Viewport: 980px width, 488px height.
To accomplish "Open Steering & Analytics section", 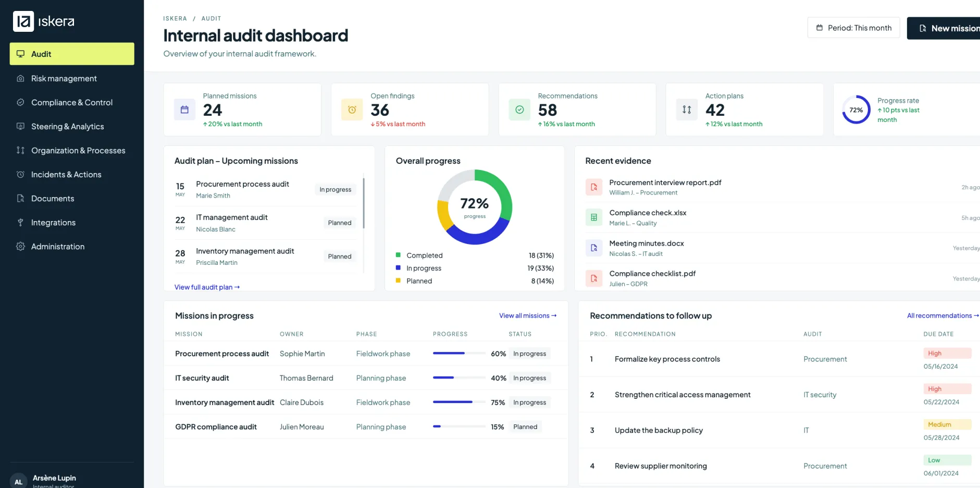I will (72, 127).
